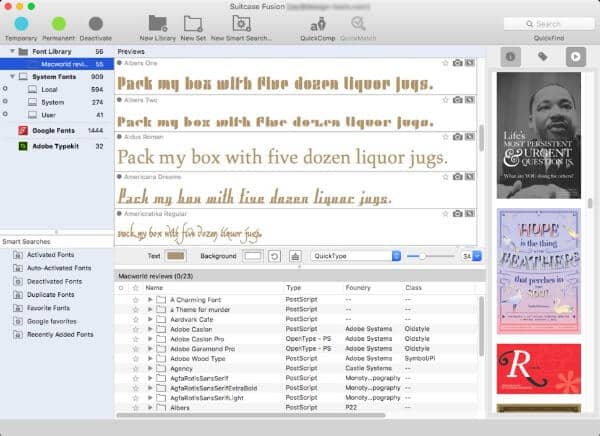600x436 pixels.
Task: Click rightmost icon on Americratika Regular preview row
Action: pyautogui.click(x=470, y=214)
